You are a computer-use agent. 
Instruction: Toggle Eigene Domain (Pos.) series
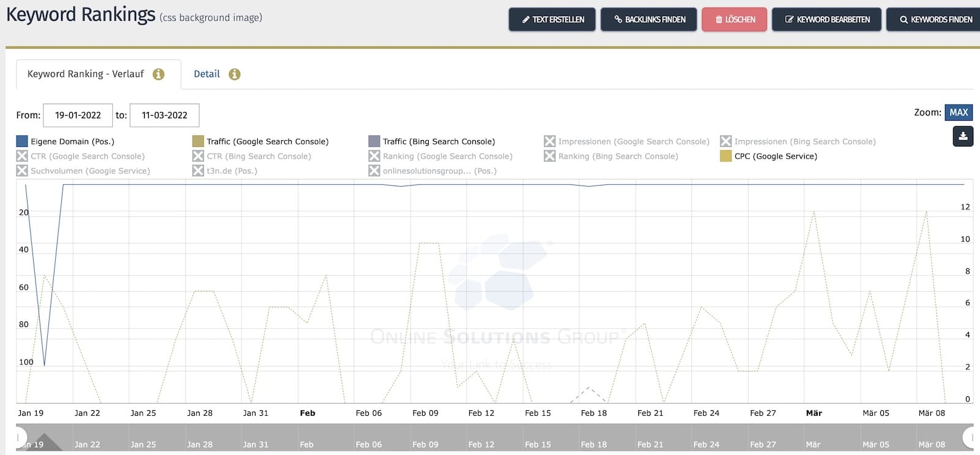point(66,141)
